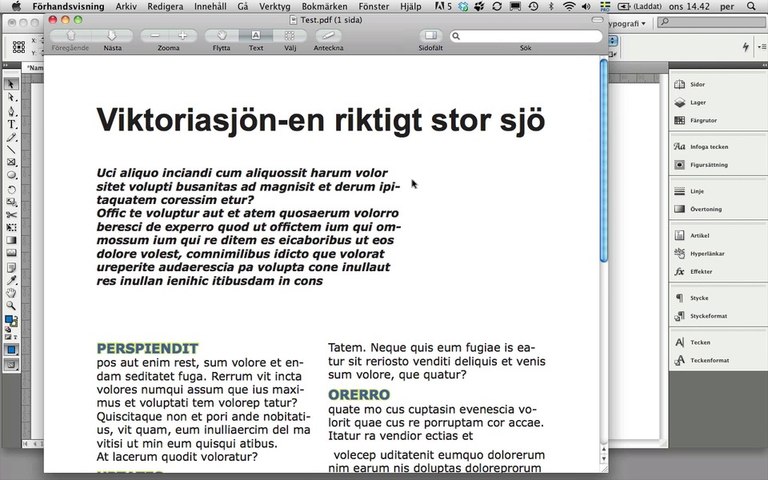Image resolution: width=768 pixels, height=480 pixels.
Task: Open the Redigera menu
Action: point(165,6)
